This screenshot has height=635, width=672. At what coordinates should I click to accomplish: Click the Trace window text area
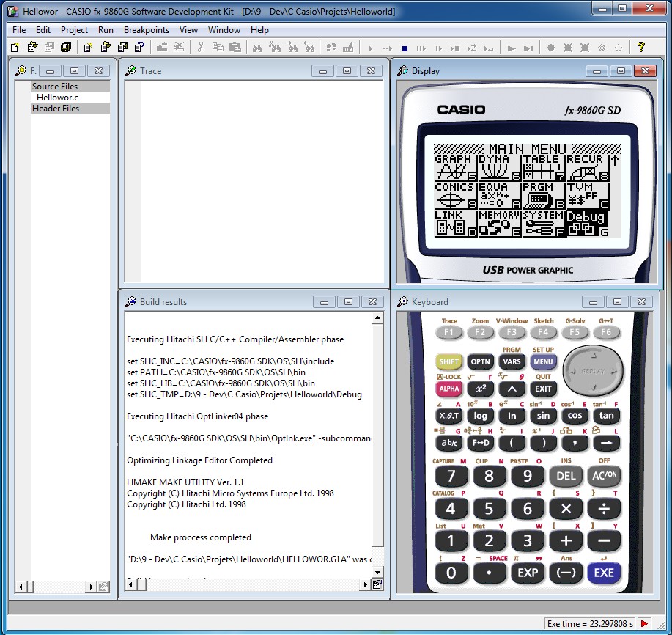pyautogui.click(x=262, y=181)
